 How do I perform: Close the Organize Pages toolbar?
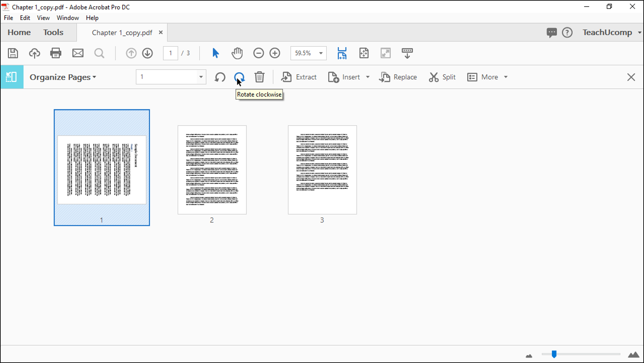pos(631,77)
